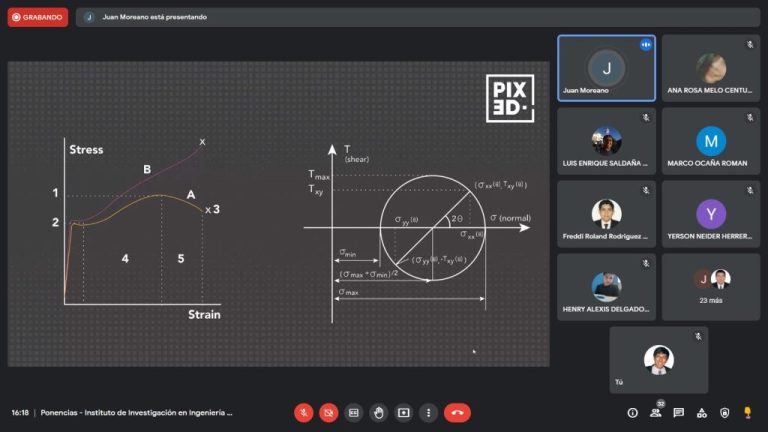Click the present now screen share icon
The image size is (768, 432).
pyautogui.click(x=403, y=412)
